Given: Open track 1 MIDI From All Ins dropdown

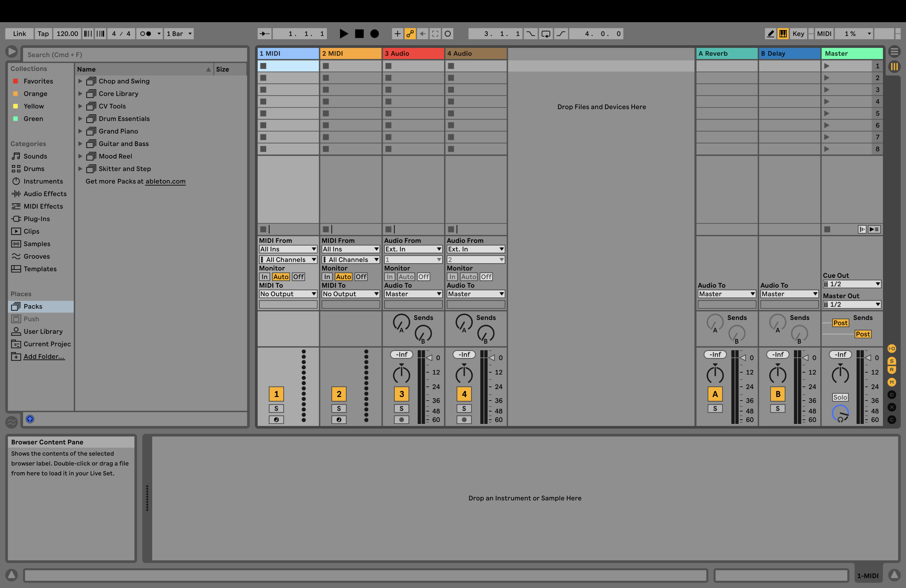Looking at the screenshot, I should pos(288,249).
